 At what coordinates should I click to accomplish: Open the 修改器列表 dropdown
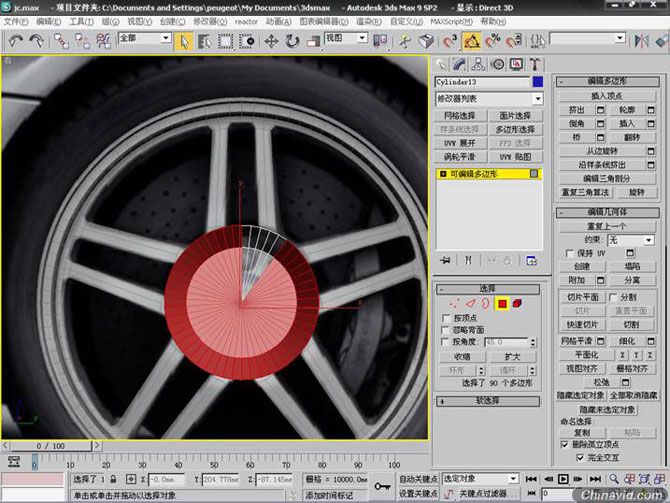[489, 99]
